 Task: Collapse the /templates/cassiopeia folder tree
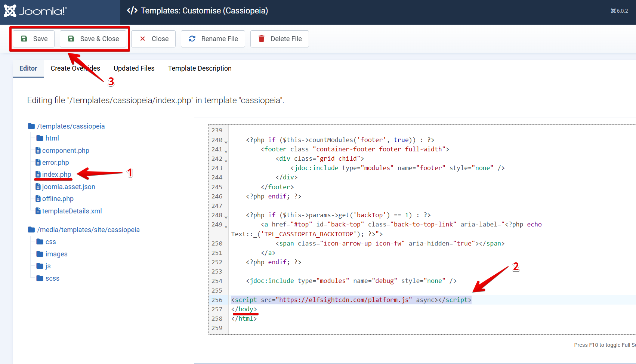70,126
